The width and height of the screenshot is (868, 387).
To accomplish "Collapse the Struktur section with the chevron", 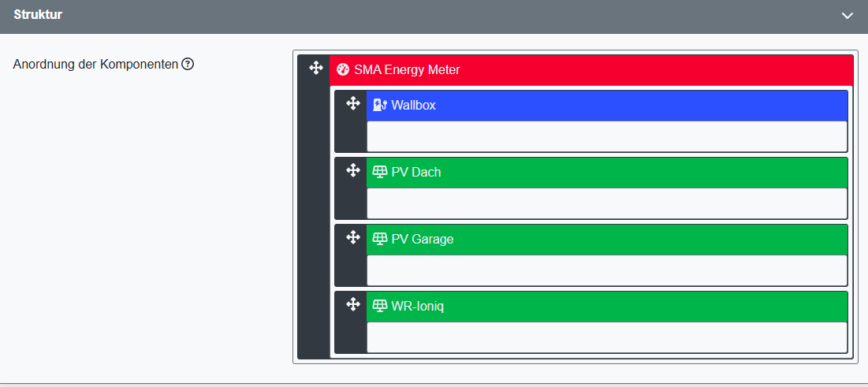I will (848, 16).
